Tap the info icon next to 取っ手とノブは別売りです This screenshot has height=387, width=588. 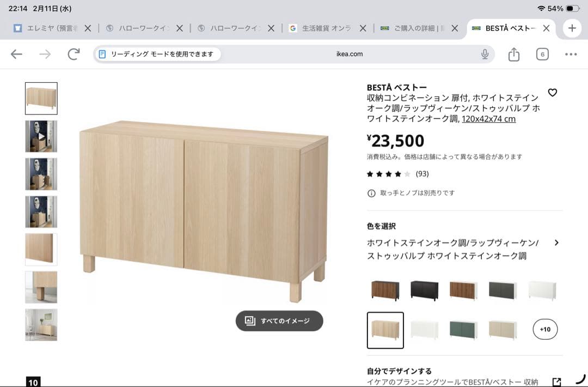[x=370, y=193]
